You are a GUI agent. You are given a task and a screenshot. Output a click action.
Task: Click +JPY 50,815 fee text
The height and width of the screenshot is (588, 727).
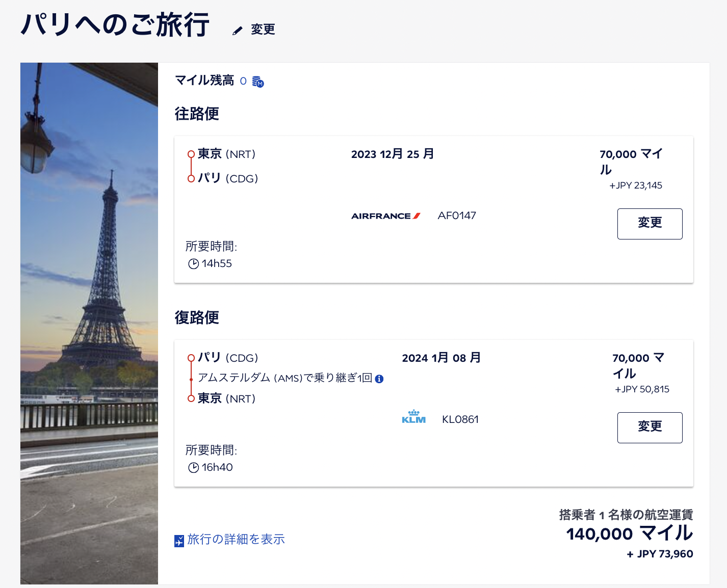pyautogui.click(x=642, y=389)
